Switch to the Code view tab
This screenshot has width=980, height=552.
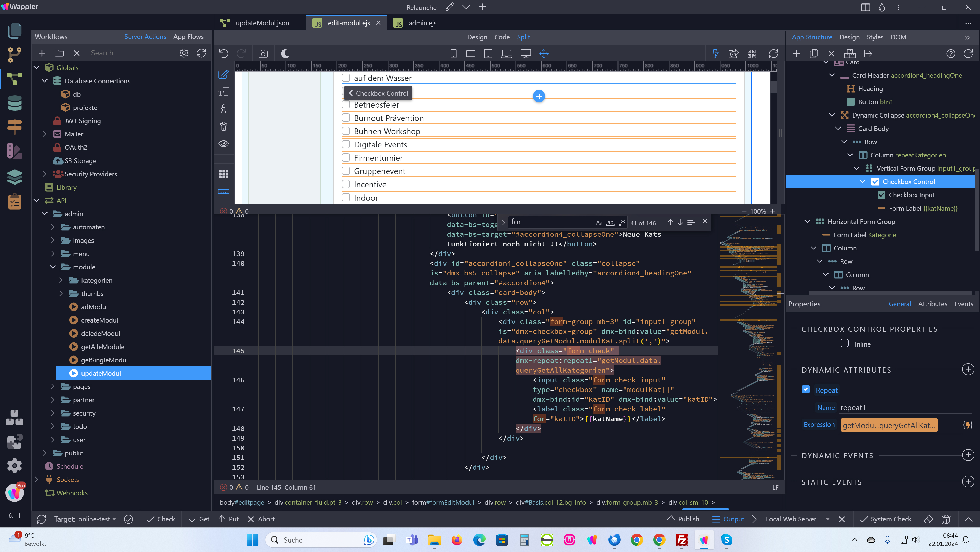tap(502, 37)
